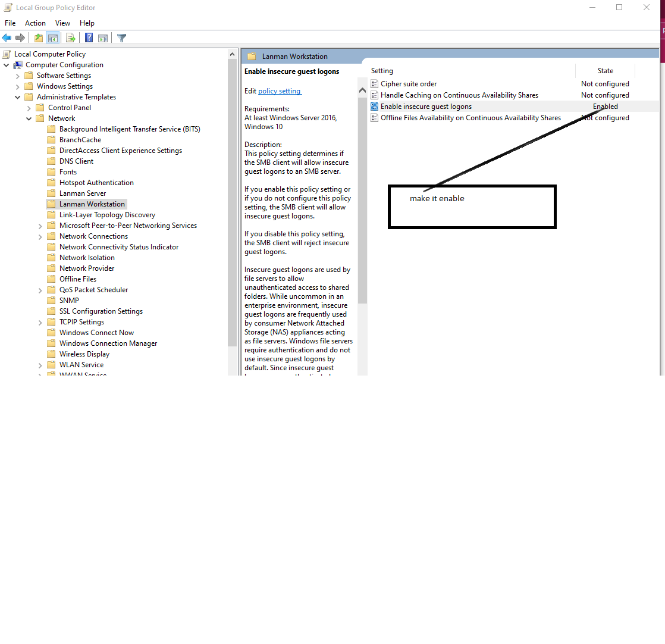Viewport: 665px width, 644px height.
Task: Expand the Windows Settings node
Action: pyautogui.click(x=17, y=86)
